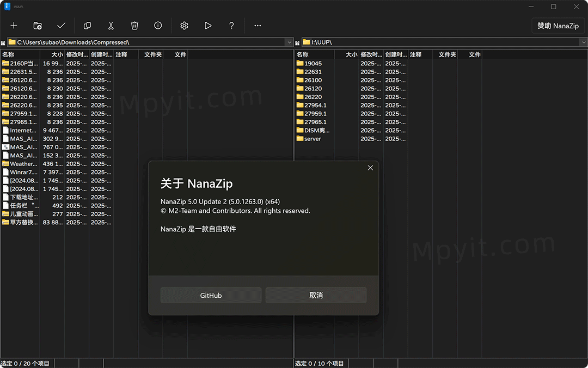Click the NanaZip app icon in title bar
The image size is (588, 368).
click(7, 6)
